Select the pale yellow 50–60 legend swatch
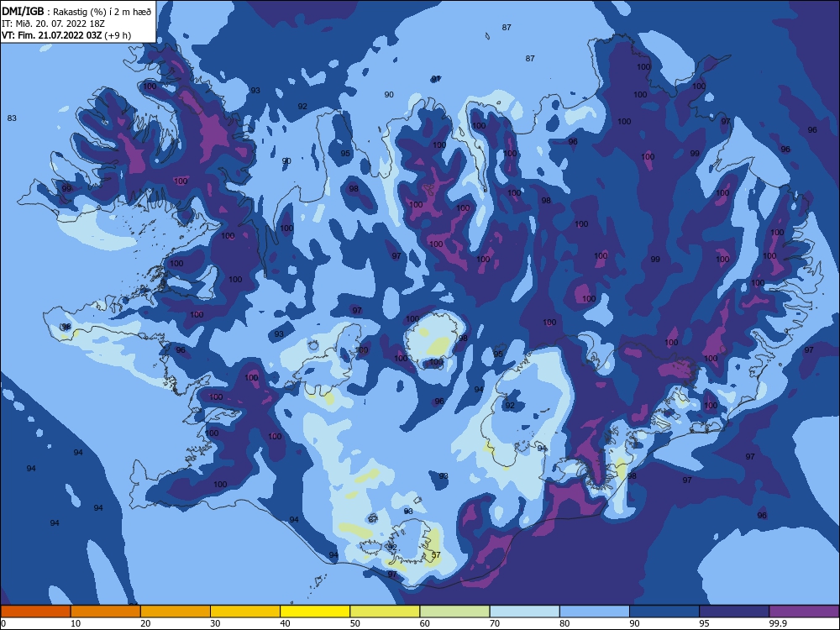840x630 pixels. (x=385, y=612)
